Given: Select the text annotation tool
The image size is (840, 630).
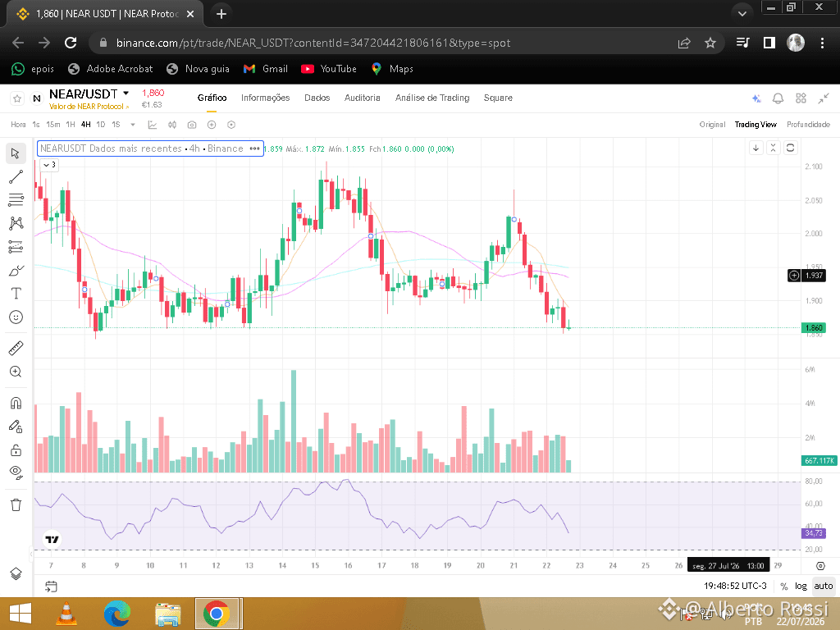Looking at the screenshot, I should coord(16,294).
